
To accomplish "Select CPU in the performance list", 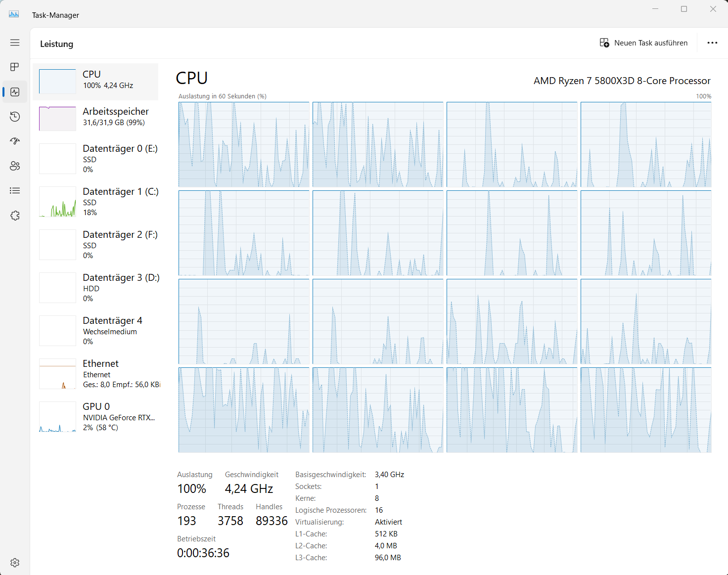I will [x=95, y=82].
